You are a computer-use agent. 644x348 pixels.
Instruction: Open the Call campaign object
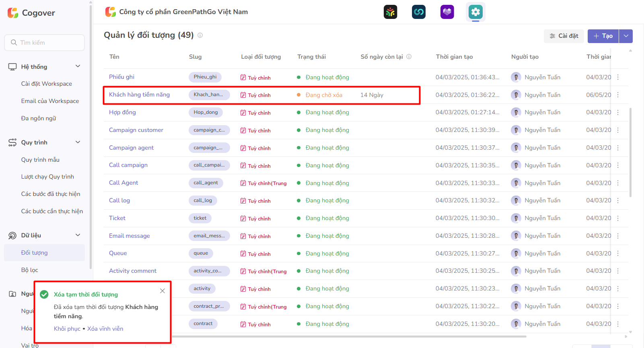coord(128,165)
